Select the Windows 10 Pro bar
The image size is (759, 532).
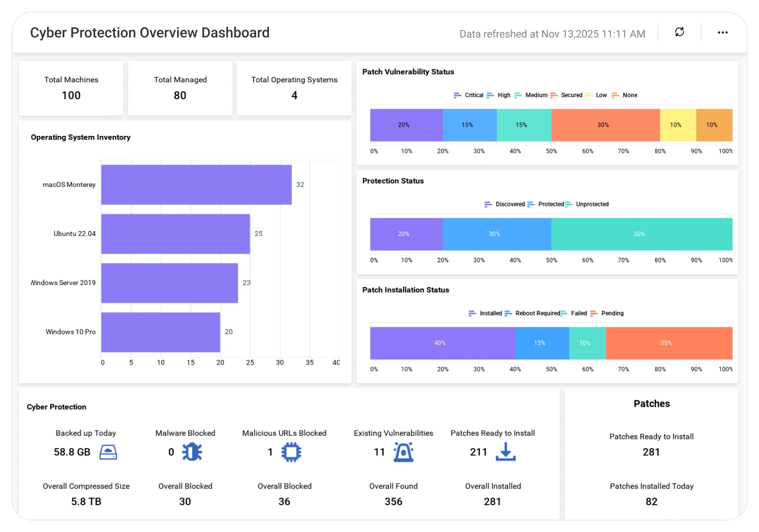161,332
